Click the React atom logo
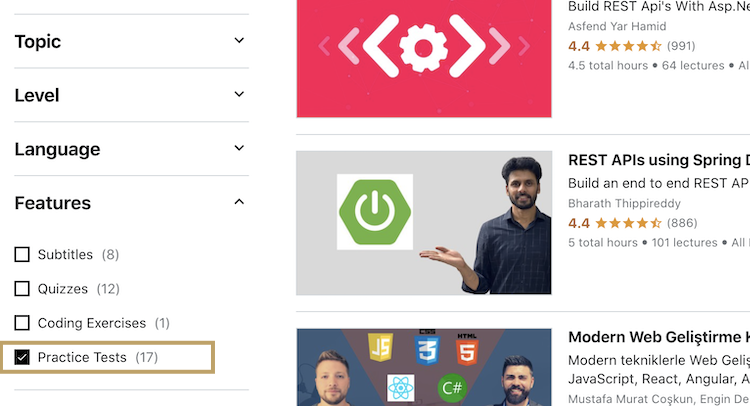 pos(401,387)
